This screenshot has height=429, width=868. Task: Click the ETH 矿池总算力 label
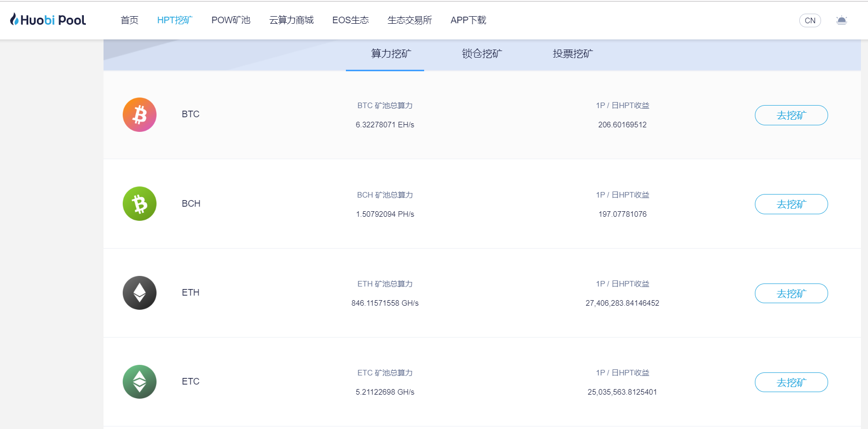385,284
